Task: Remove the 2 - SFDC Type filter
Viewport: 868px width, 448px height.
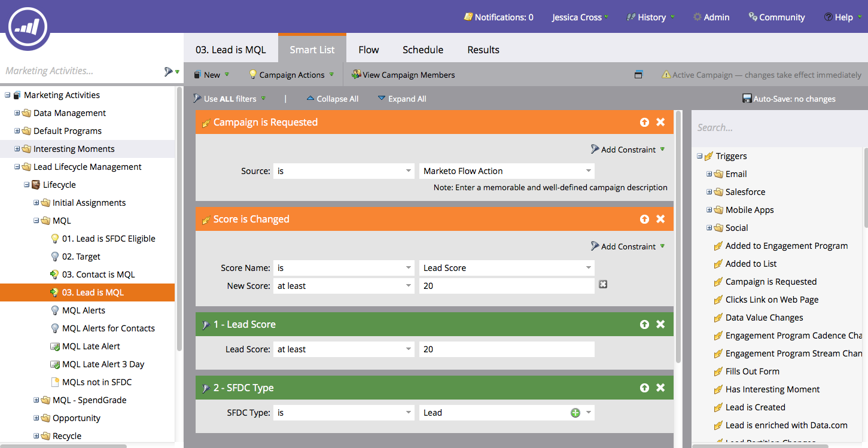Action: (660, 388)
